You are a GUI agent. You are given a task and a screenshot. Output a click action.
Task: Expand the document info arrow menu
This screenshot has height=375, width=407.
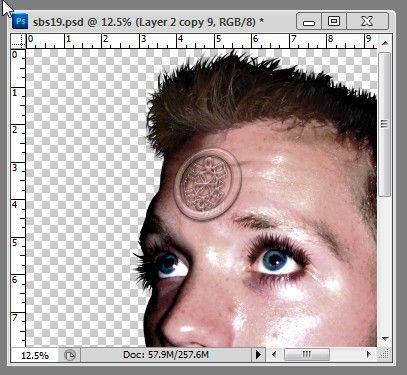point(258,355)
